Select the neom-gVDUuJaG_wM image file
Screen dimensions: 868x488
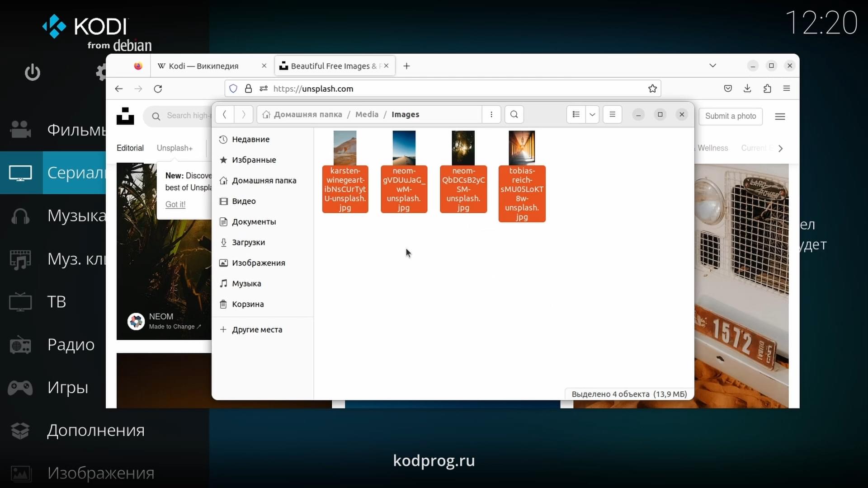click(x=404, y=172)
